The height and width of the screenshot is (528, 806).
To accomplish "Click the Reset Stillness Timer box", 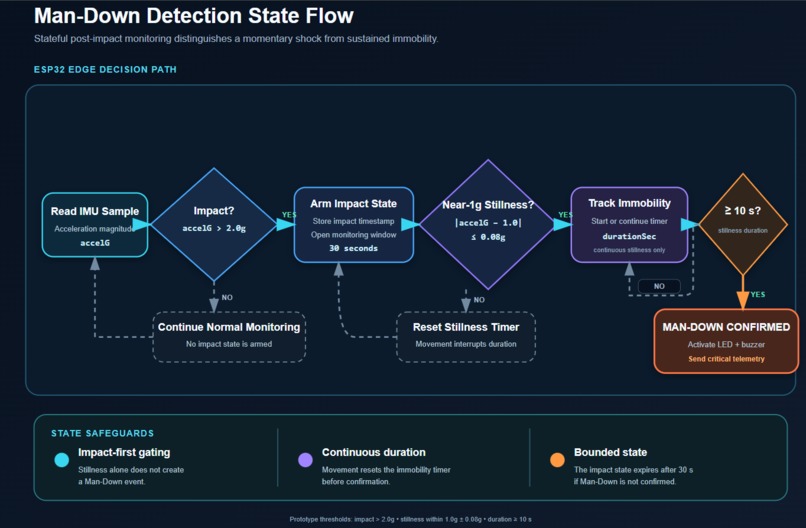I will (x=466, y=337).
